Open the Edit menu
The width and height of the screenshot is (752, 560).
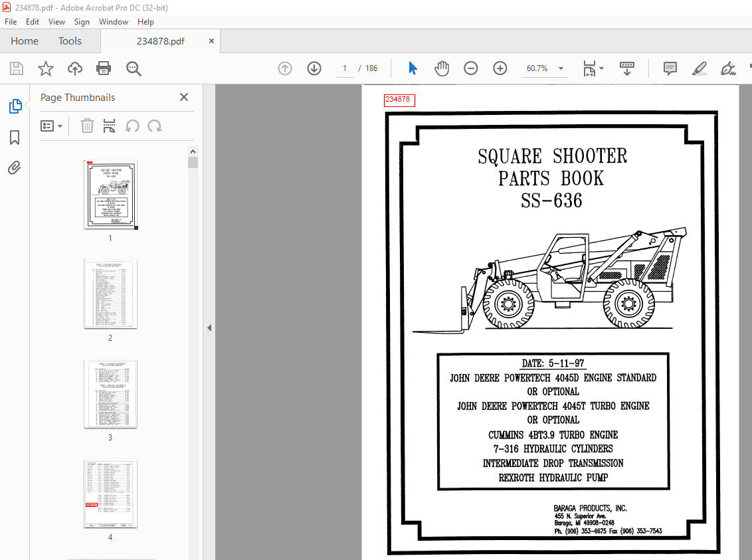coord(33,21)
